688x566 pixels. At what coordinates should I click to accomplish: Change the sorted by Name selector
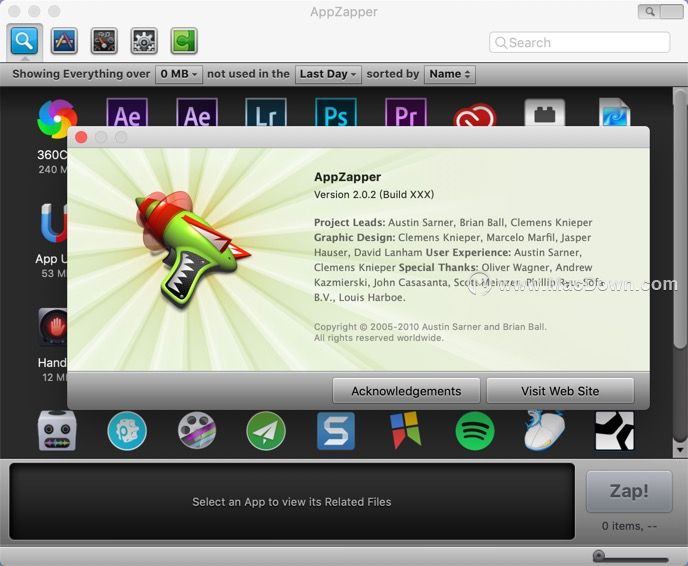click(450, 74)
